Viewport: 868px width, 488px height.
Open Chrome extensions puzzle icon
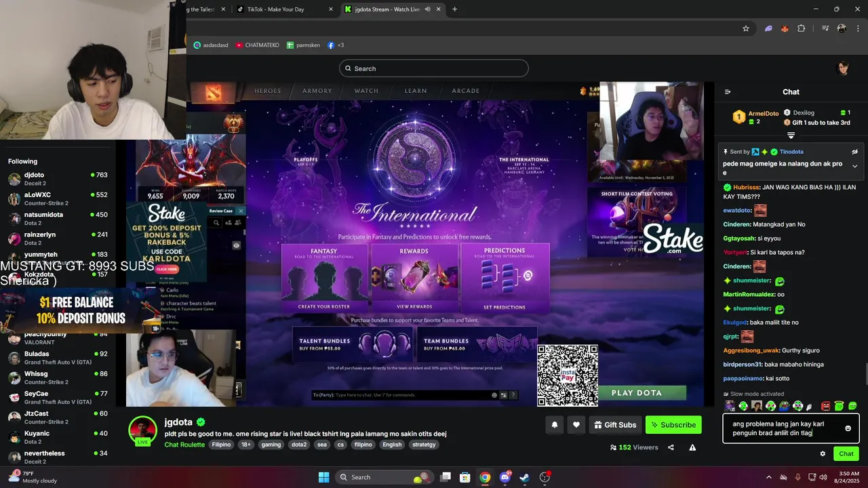(x=802, y=28)
